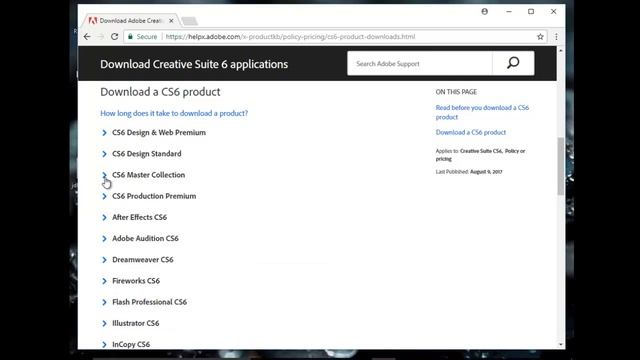This screenshot has height=360, width=640.
Task: Click the page vertical scrollbar thumb
Action: [561, 166]
